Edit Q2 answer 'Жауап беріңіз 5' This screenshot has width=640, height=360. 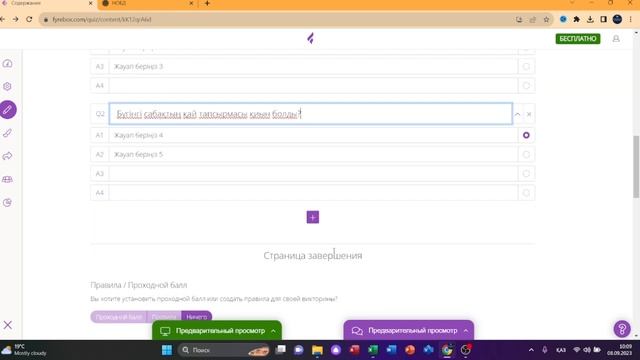pos(313,154)
